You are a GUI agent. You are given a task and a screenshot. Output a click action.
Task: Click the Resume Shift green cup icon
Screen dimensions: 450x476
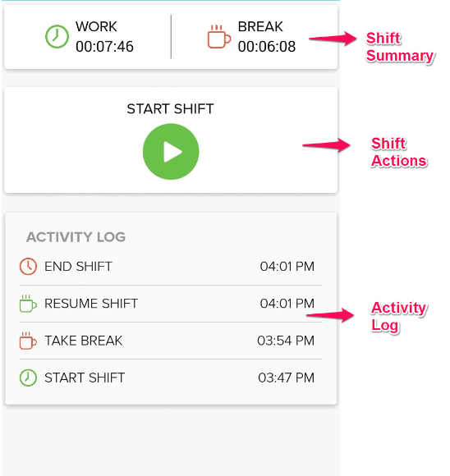pyautogui.click(x=28, y=304)
